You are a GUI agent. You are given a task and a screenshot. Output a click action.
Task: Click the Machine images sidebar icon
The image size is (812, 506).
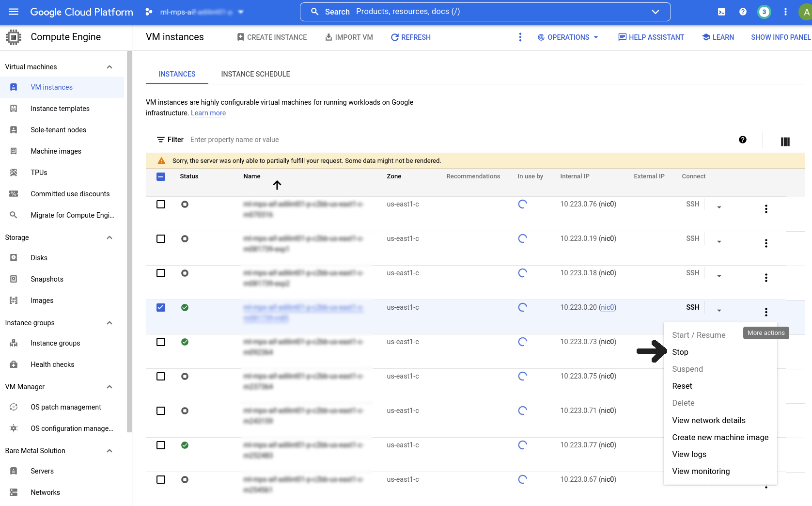14,151
